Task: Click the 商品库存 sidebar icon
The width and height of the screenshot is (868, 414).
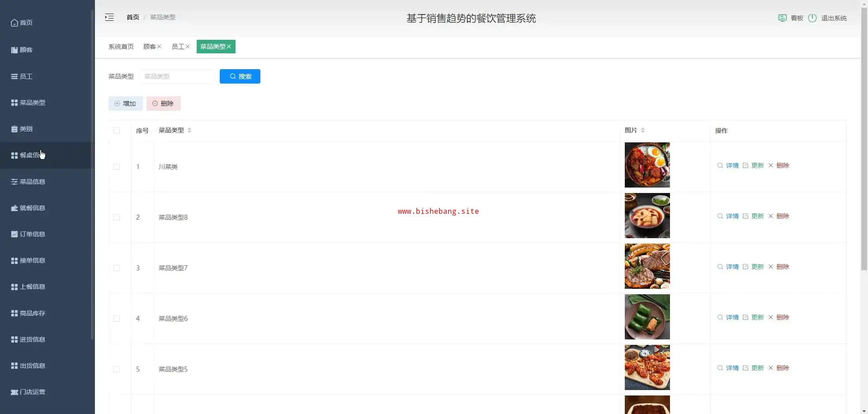Action: [14, 313]
